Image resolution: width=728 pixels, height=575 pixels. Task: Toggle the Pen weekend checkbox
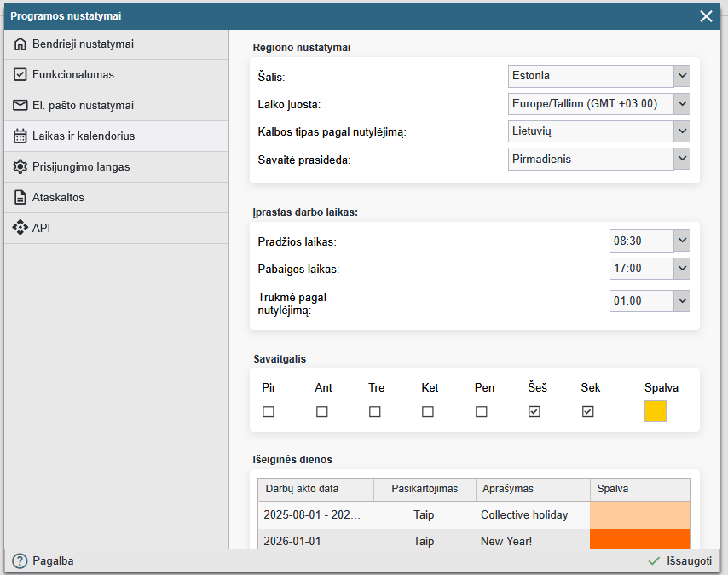pos(482,412)
